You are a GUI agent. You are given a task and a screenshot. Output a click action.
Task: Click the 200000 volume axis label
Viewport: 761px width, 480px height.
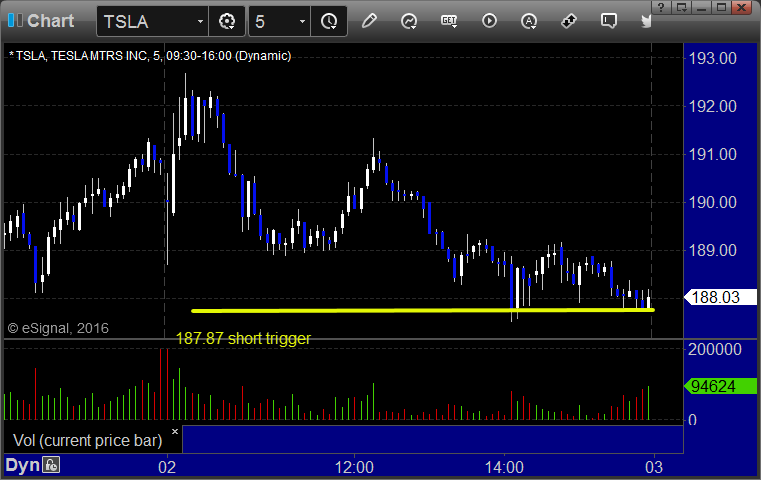coord(714,349)
